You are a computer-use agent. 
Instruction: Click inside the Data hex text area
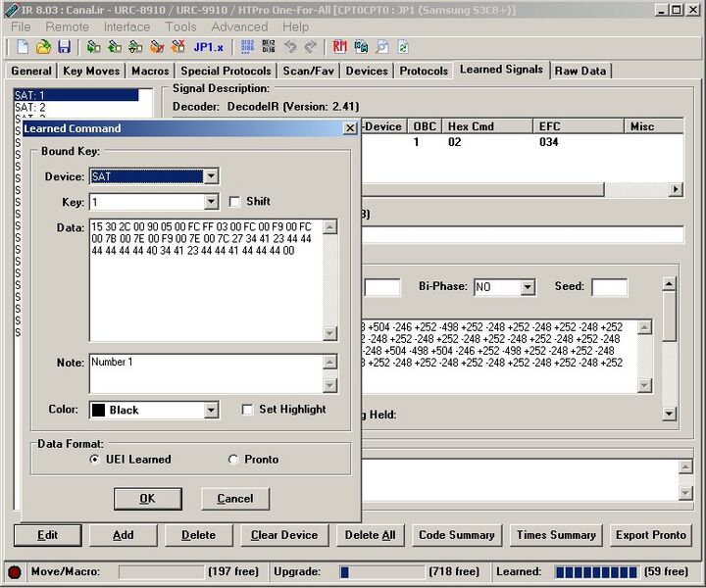click(x=206, y=280)
